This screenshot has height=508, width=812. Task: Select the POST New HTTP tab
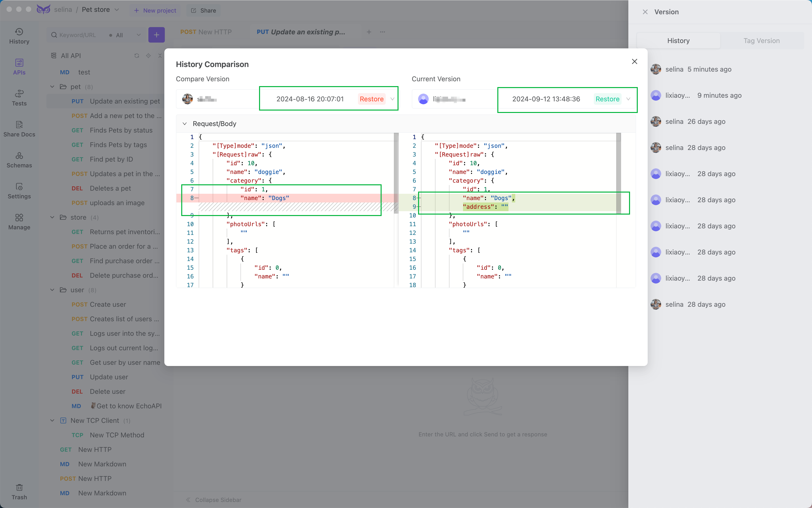[x=206, y=32]
